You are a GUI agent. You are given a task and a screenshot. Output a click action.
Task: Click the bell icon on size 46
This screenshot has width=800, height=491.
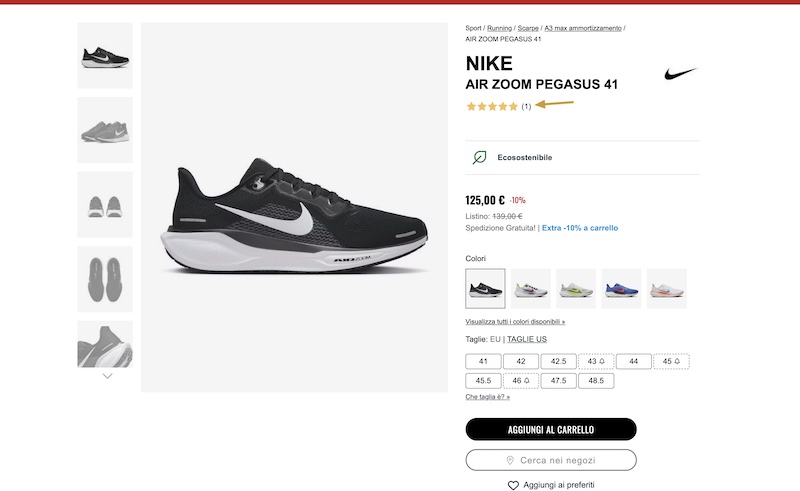click(525, 381)
